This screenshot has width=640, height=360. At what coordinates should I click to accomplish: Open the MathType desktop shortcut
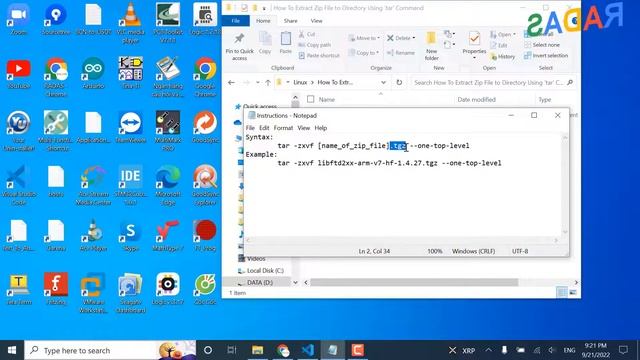(168, 236)
